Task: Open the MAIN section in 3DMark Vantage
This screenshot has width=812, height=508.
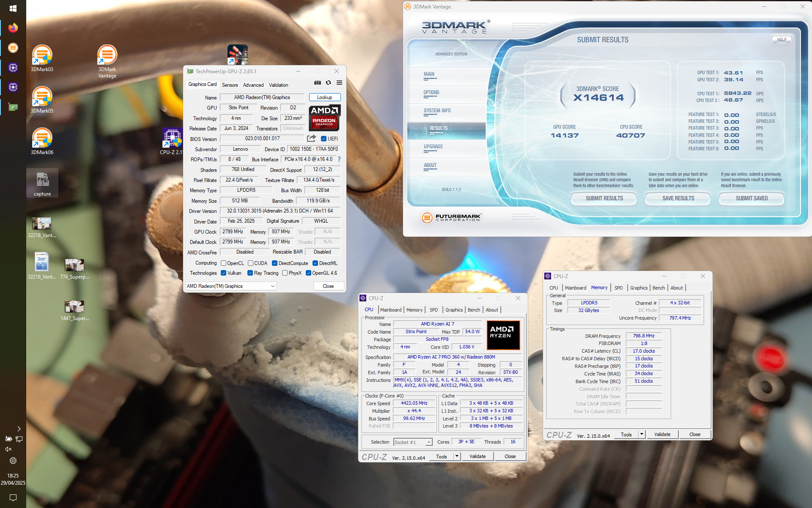Action: pos(429,74)
